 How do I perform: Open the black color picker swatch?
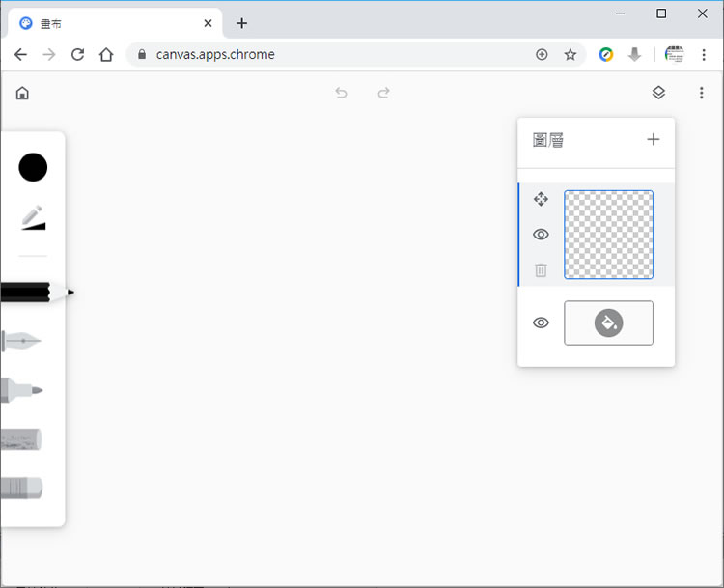click(33, 167)
